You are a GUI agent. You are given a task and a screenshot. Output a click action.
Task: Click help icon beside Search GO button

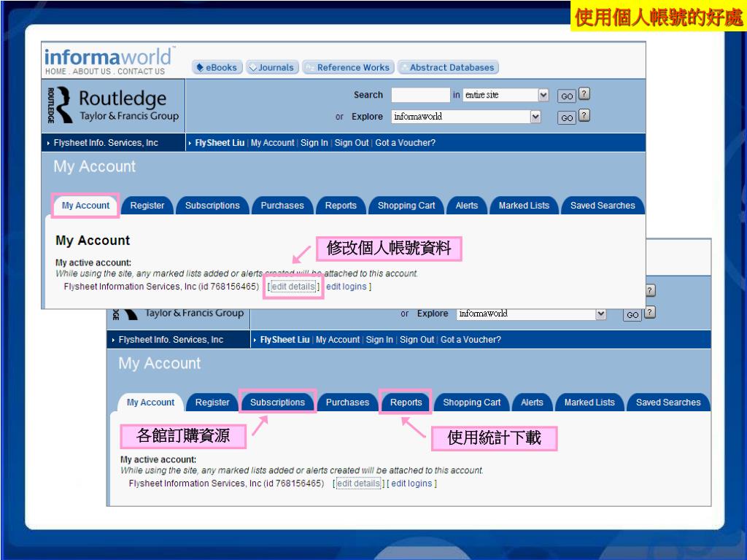pos(584,94)
